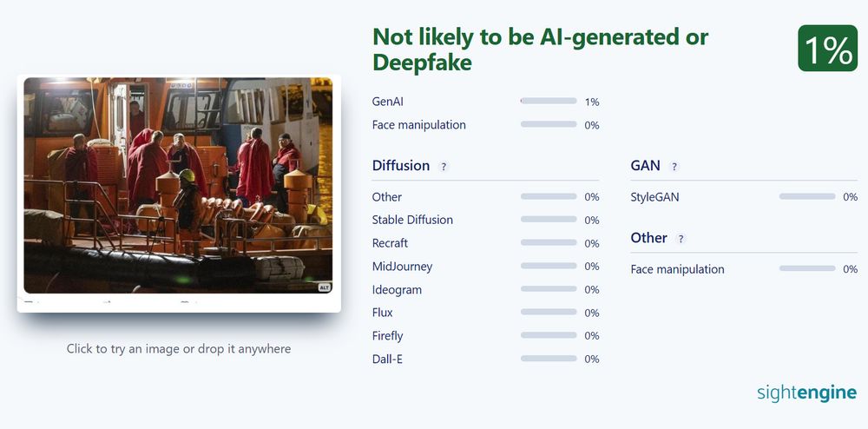The image size is (868, 429).
Task: Click the GAN section heading
Action: (x=646, y=166)
